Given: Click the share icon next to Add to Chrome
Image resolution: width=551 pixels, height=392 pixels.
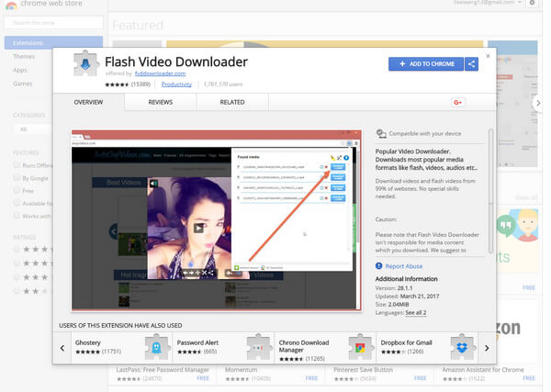Looking at the screenshot, I should pos(472,64).
